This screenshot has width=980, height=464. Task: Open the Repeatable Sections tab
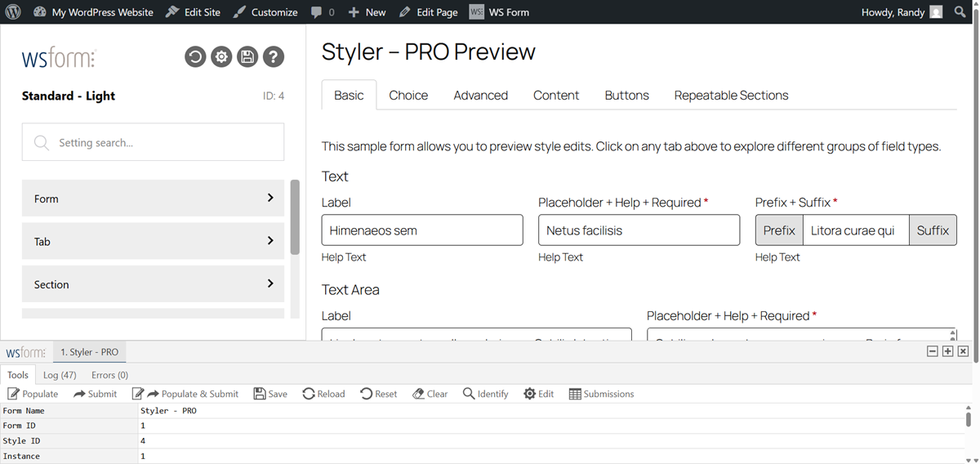731,96
